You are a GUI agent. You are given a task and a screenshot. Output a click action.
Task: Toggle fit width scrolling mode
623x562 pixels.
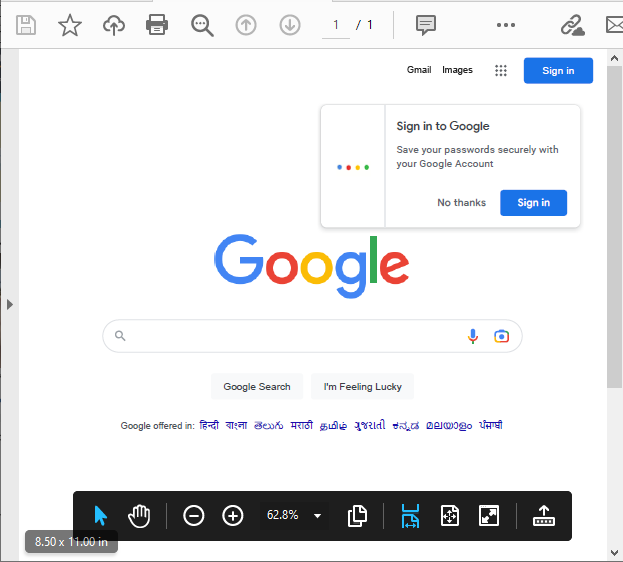pos(410,516)
